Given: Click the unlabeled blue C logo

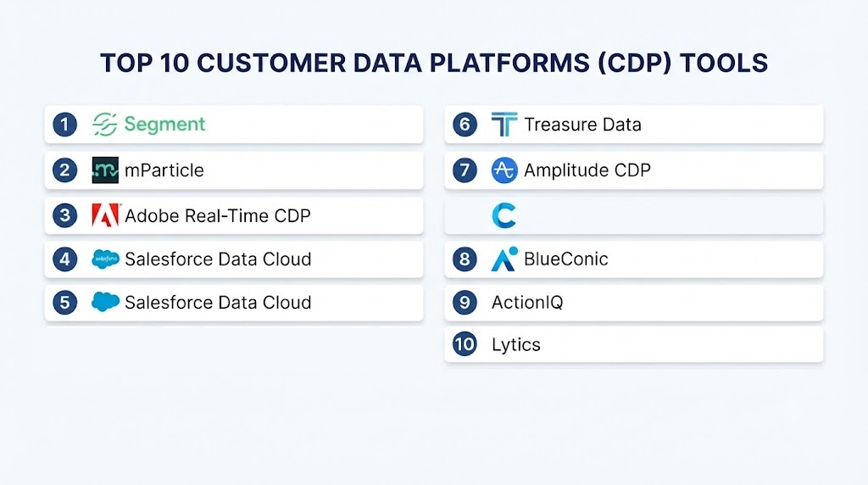Looking at the screenshot, I should pyautogui.click(x=504, y=215).
